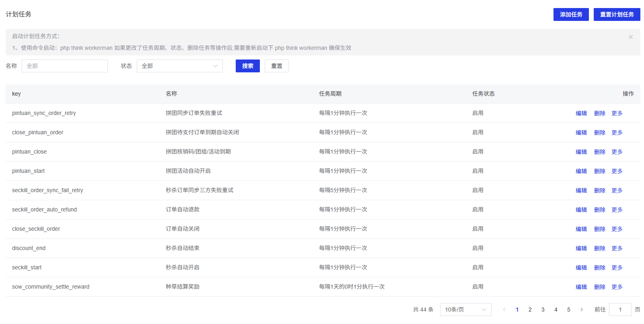The image size is (644, 324).
Task: Edit the seckill_order_auto_refund task
Action: pyautogui.click(x=581, y=210)
